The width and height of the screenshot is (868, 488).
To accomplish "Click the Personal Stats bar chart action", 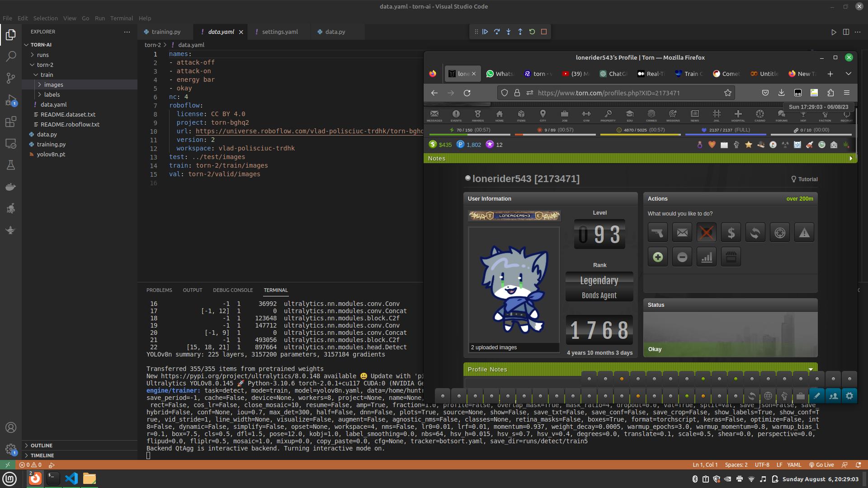I will coord(707,257).
